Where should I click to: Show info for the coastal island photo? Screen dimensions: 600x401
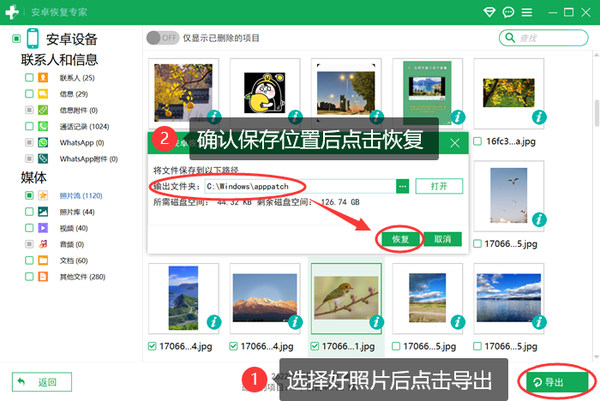(x=214, y=322)
